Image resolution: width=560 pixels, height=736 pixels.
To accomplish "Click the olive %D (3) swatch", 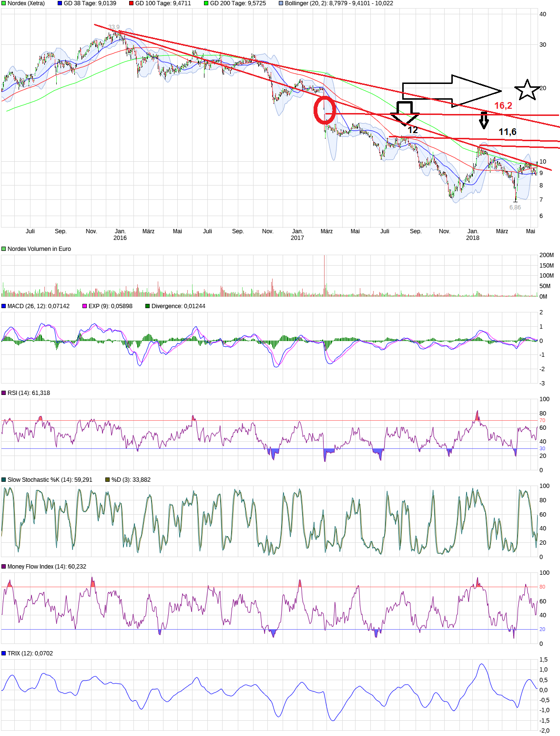I will [x=108, y=480].
